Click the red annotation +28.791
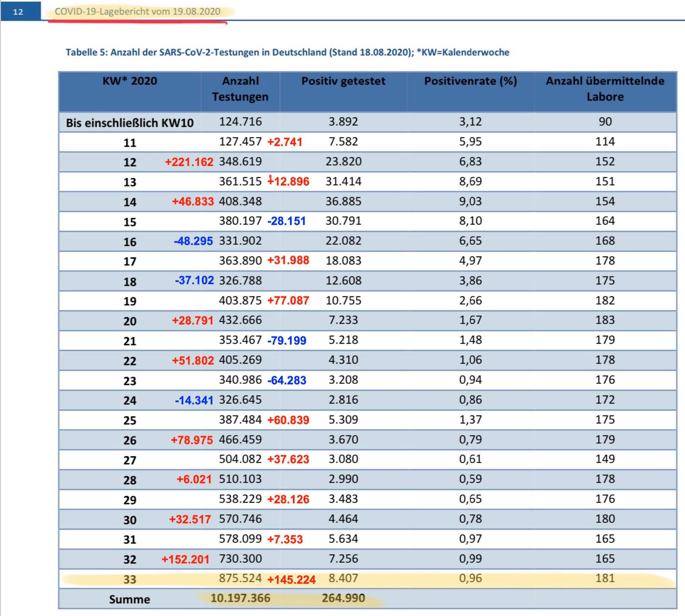 (x=193, y=320)
